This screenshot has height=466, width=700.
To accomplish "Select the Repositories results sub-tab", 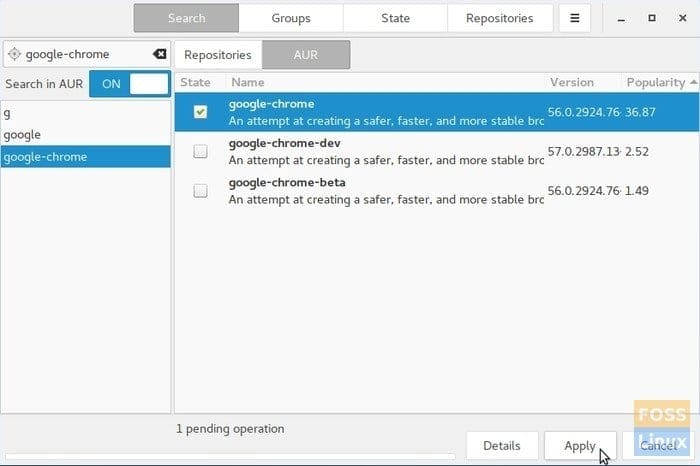I will [218, 55].
